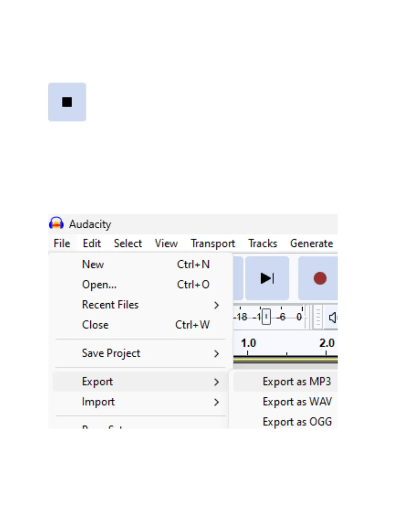Click the toolbar grabber handle beside the speaker
The width and height of the screenshot is (411, 532).
(317, 317)
